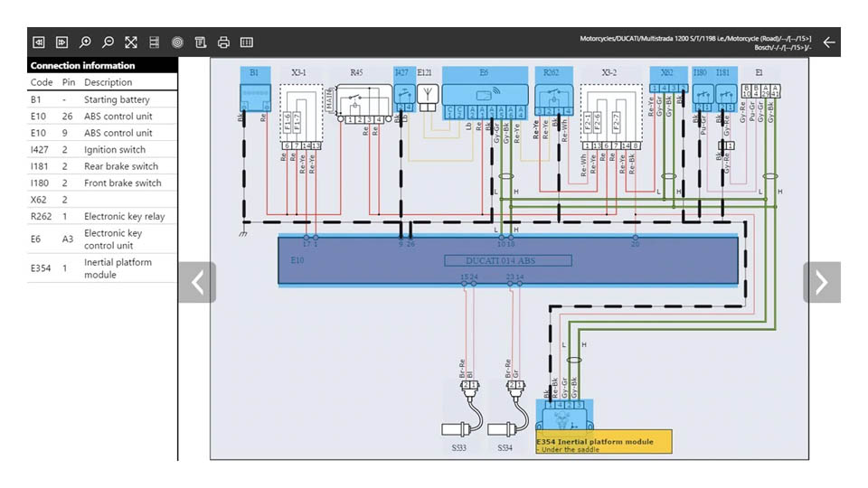Select the I180 front brake switch symbol
Image resolution: width=868 pixels, height=488 pixels.
703,98
